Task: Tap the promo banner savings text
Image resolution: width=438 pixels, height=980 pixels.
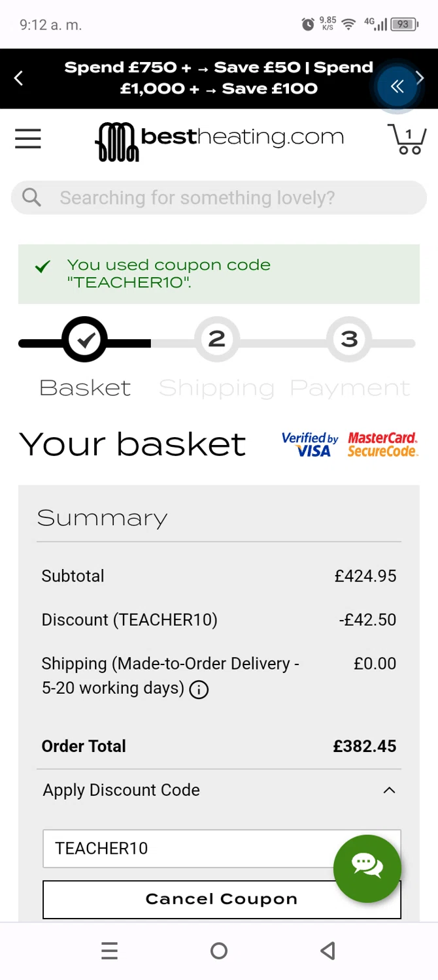Action: tap(218, 78)
